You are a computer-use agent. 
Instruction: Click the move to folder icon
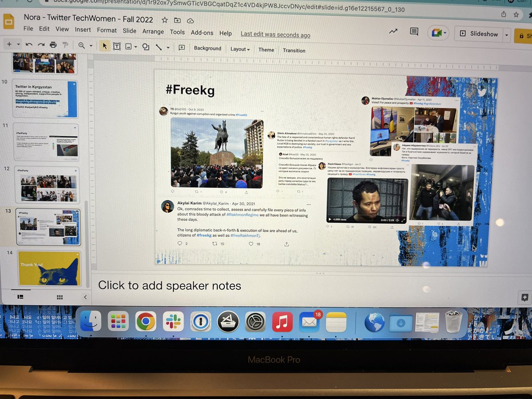tap(177, 20)
